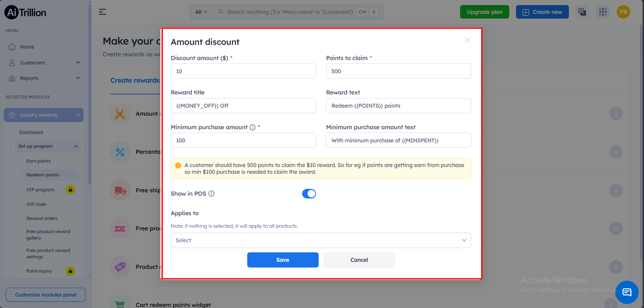Image resolution: width=644 pixels, height=308 pixels.
Task: Click Minimum purchase amount info icon
Action: [253, 128]
